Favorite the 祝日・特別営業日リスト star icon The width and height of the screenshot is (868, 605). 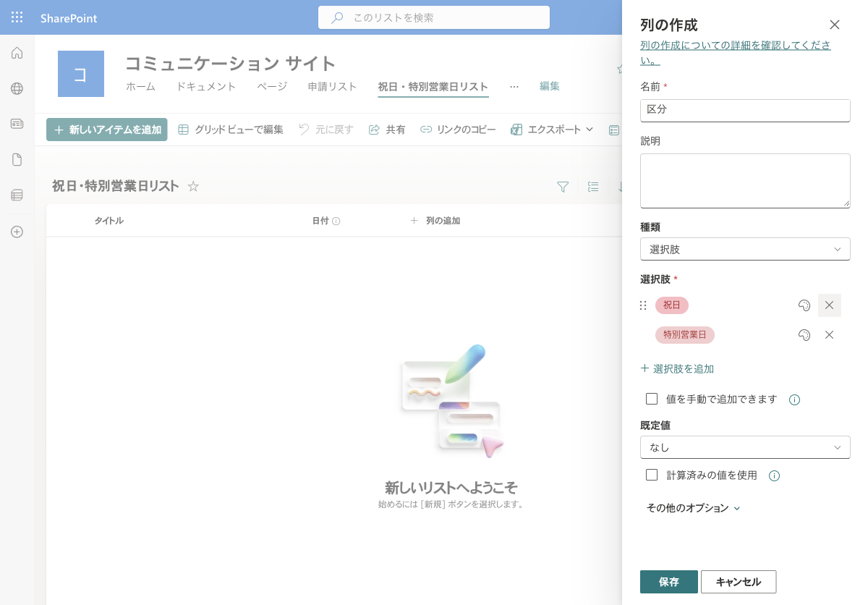193,186
